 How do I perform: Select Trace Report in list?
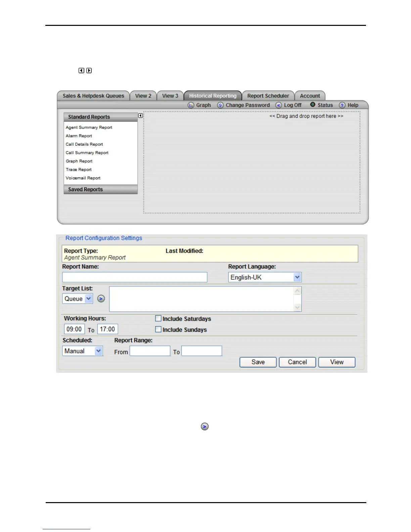point(79,169)
